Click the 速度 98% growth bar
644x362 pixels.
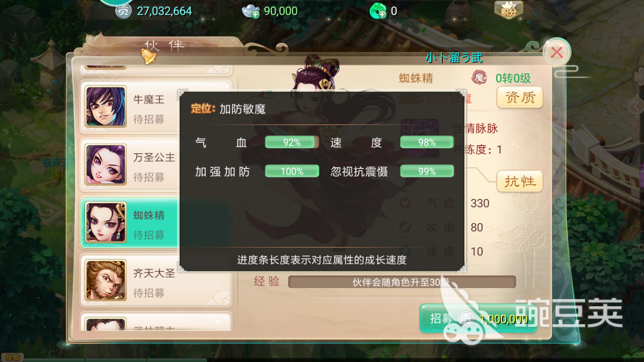pyautogui.click(x=427, y=142)
